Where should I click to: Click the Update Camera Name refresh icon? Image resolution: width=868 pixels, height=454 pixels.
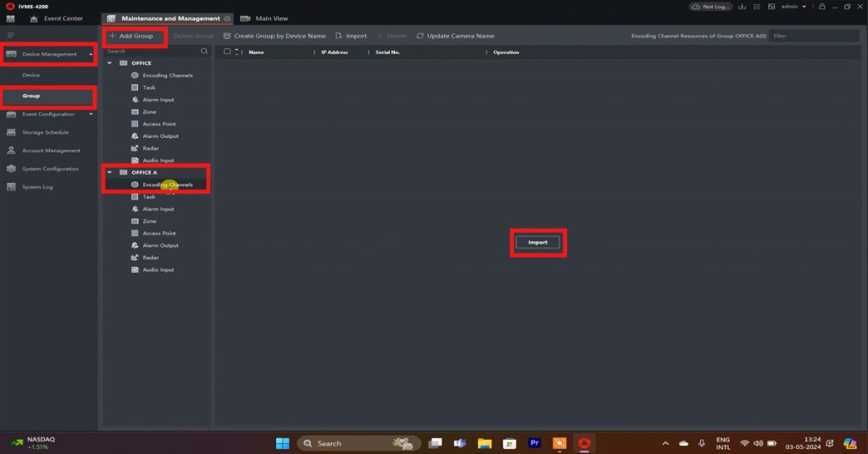click(420, 36)
